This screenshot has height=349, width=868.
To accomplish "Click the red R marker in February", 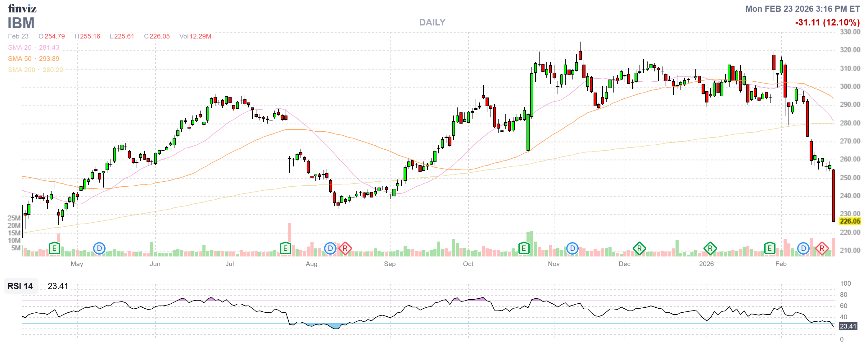I will point(822,249).
